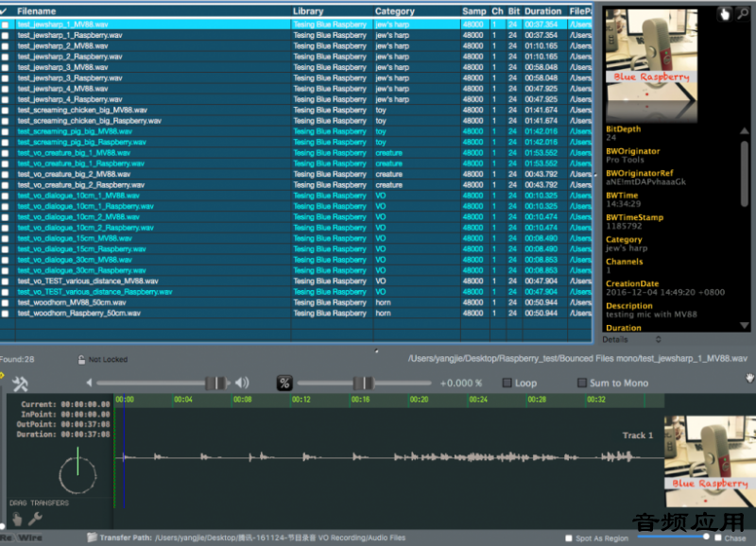Open the Details dropdown stepper
Viewport: 756px width, 546px height.
tap(658, 340)
